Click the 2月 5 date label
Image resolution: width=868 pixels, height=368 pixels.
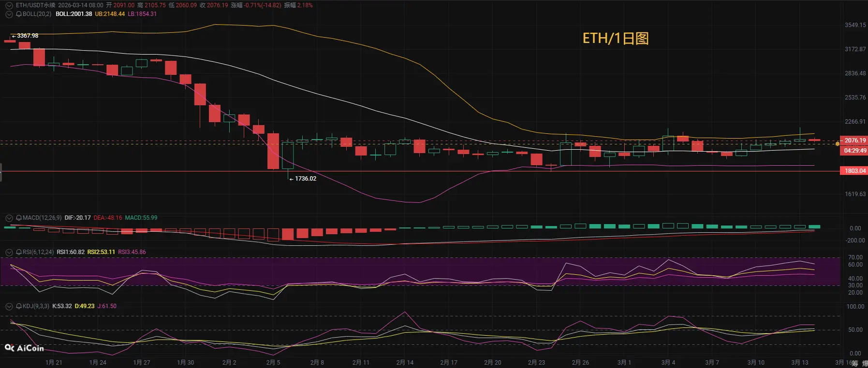[x=273, y=363]
